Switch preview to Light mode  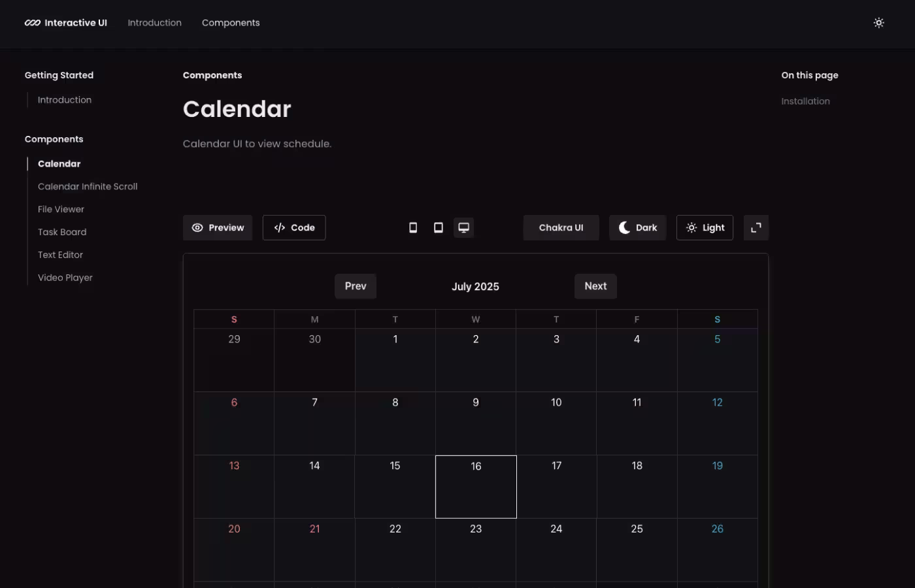(705, 227)
